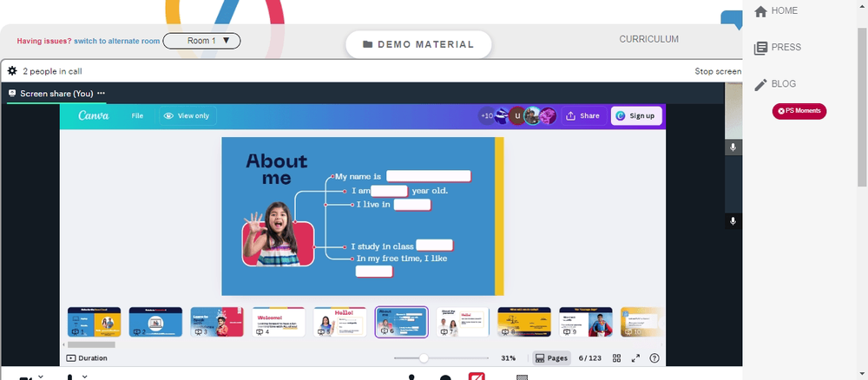Click the purple collaborator avatar
Viewport: 868px width, 380px height.
point(548,115)
